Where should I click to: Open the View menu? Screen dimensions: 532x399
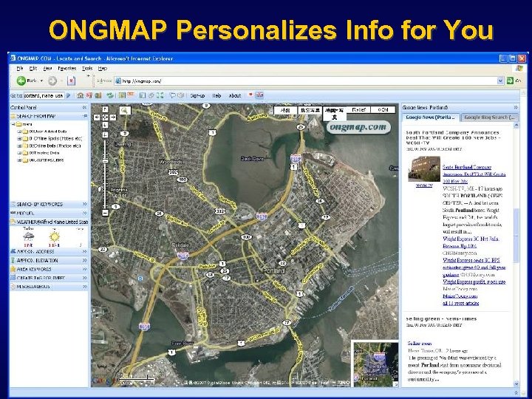tap(47, 69)
